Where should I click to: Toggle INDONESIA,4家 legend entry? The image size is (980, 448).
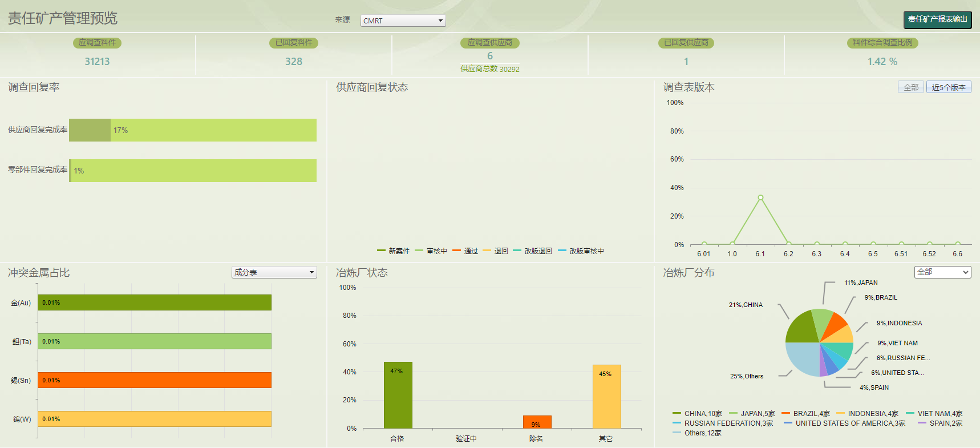(867, 414)
